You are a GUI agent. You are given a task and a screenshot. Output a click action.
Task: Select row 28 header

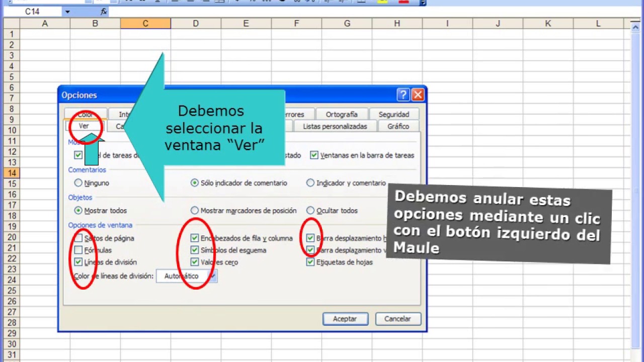pos(12,323)
